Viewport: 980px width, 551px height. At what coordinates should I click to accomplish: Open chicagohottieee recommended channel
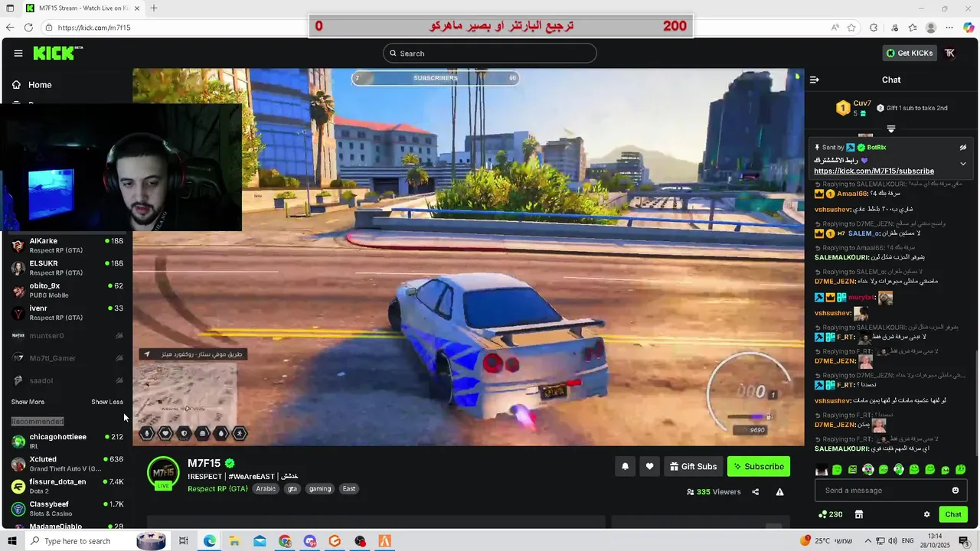[x=67, y=442]
